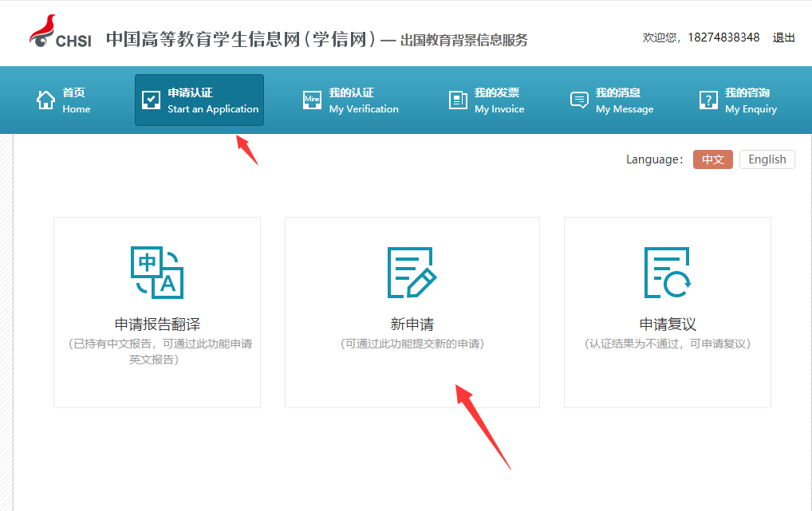Click the My Invoice document icon
812x511 pixels.
tap(458, 100)
